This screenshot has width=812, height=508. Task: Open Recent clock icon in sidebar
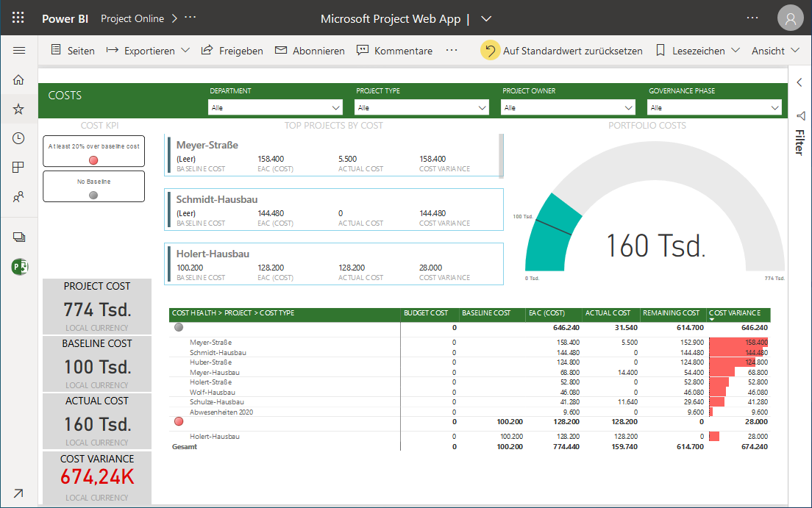point(18,138)
